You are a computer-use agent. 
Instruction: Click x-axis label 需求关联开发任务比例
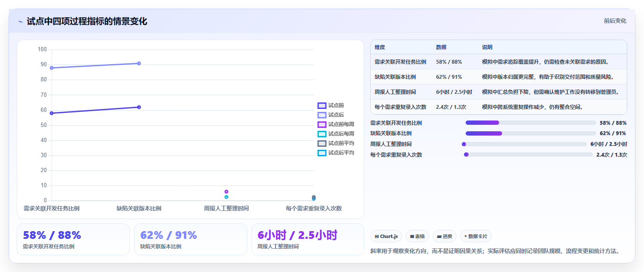coord(52,208)
